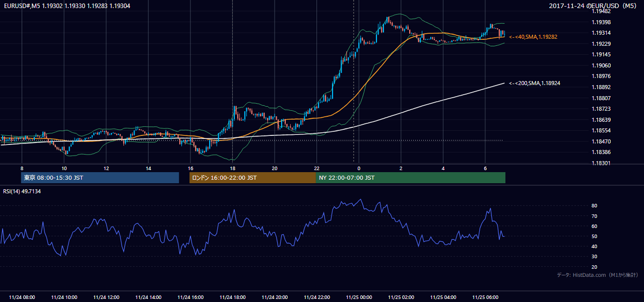
Task: Click price axis value 1.18301
Action: [x=601, y=163]
